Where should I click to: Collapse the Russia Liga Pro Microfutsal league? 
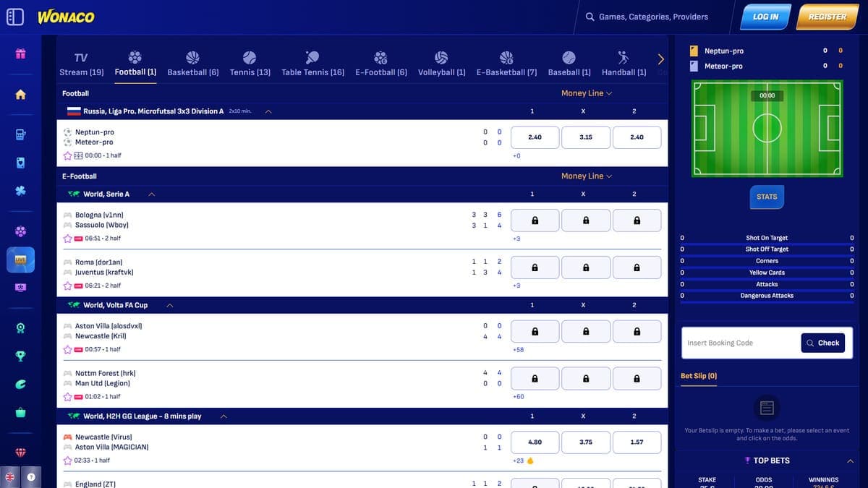point(268,112)
